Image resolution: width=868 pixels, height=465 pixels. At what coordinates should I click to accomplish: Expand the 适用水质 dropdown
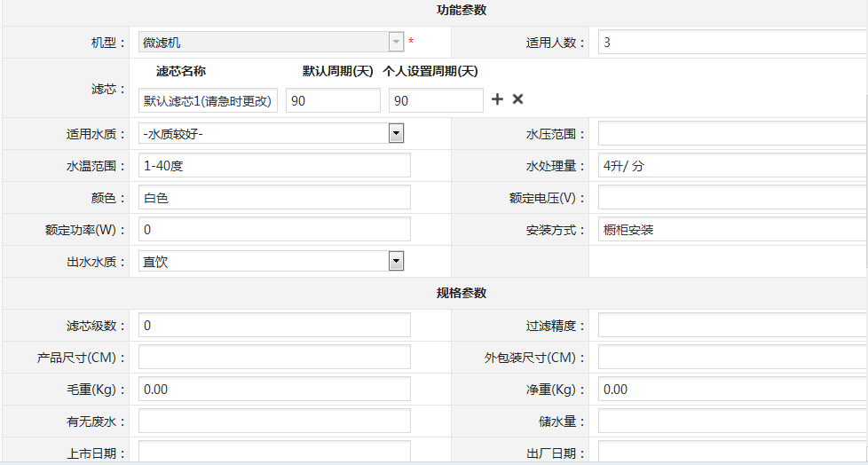[272, 133]
